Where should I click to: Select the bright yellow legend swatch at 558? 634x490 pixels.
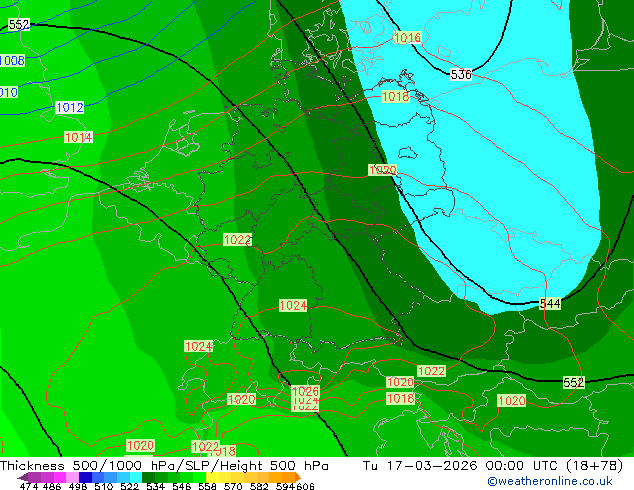point(212,477)
